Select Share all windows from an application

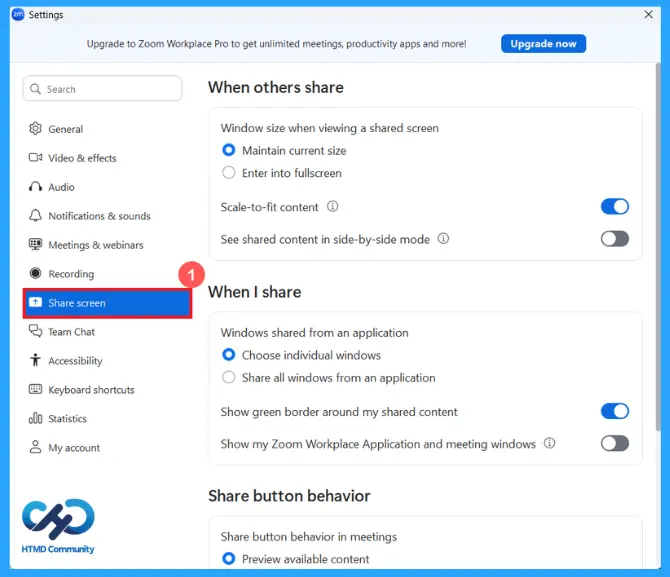[x=229, y=377]
